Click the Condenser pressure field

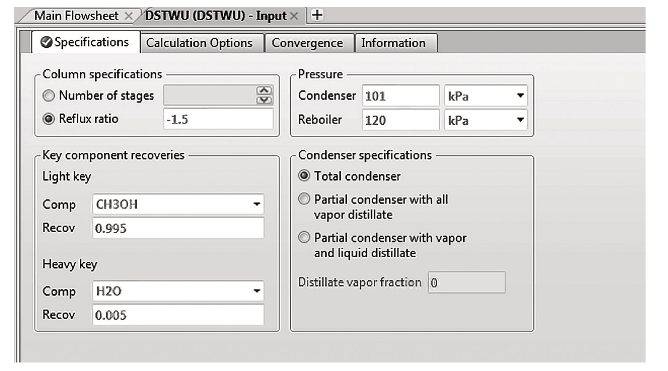click(400, 96)
